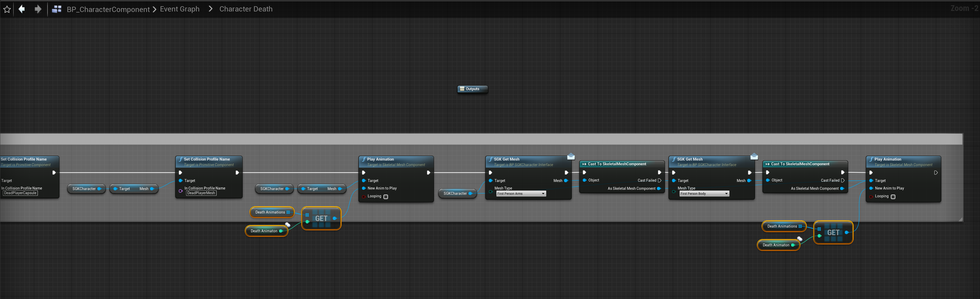The width and height of the screenshot is (980, 299).
Task: Open BP_CharacterComponent breadcrumb
Action: tap(108, 9)
